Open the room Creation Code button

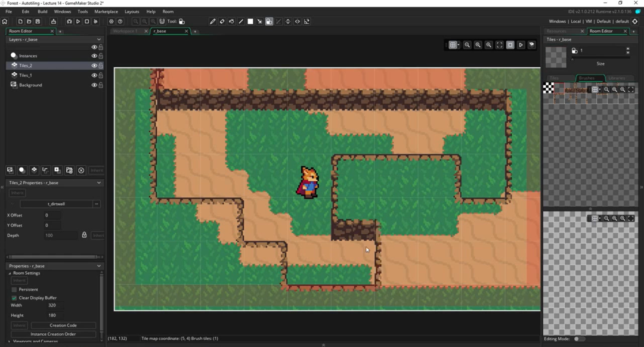tap(63, 325)
